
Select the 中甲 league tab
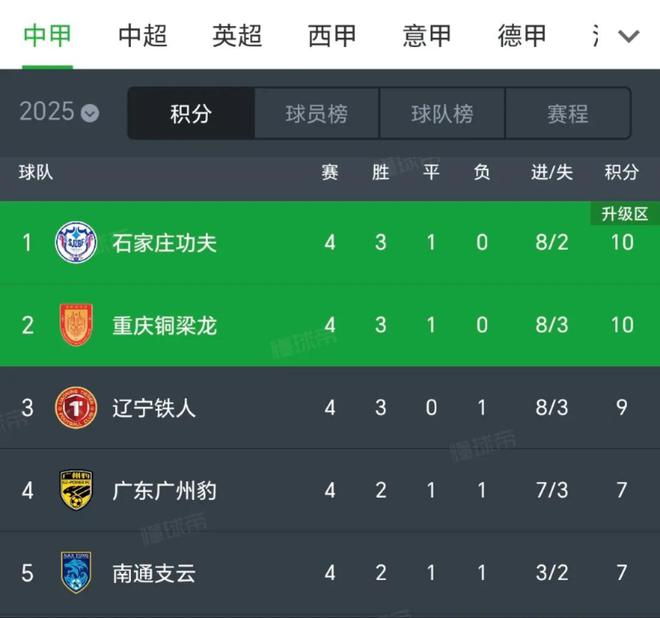48,36
